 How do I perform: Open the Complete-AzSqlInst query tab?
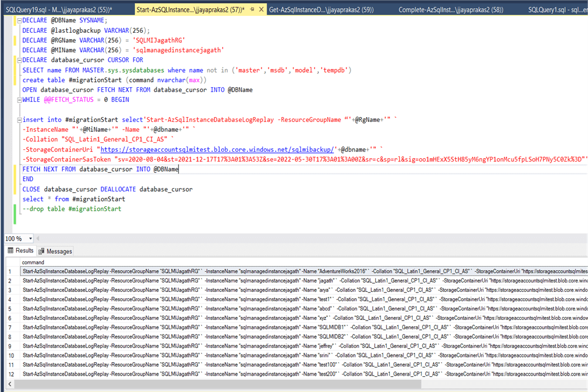coord(451,9)
